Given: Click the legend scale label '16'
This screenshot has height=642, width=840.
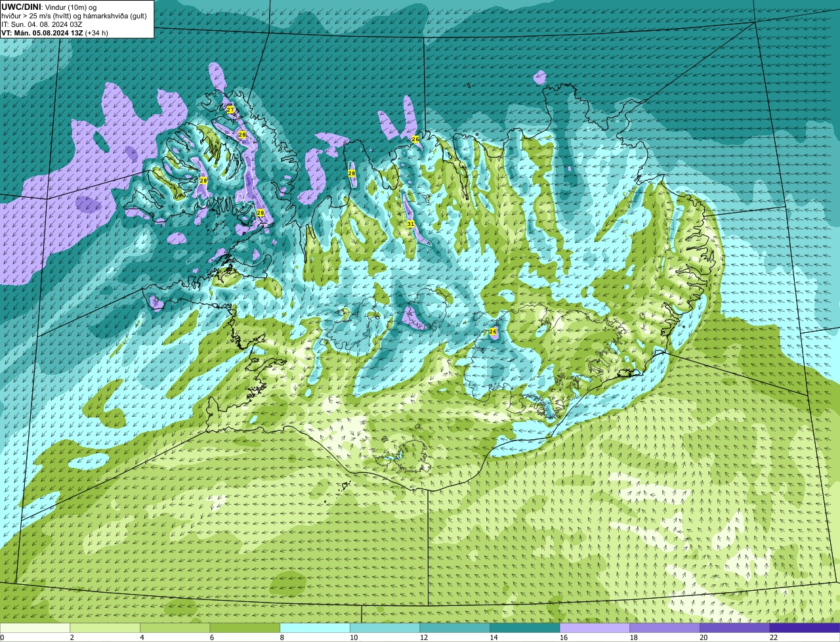Looking at the screenshot, I should pos(564,637).
